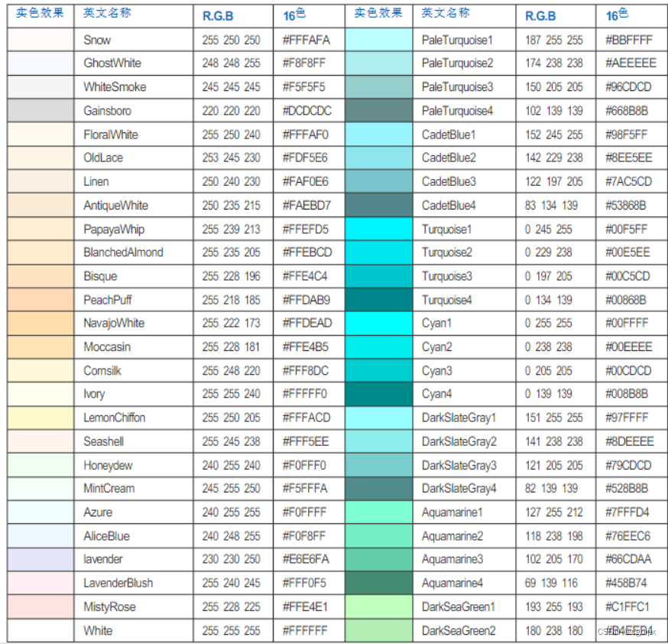Click the hex code #FFFFFF

[x=305, y=631]
